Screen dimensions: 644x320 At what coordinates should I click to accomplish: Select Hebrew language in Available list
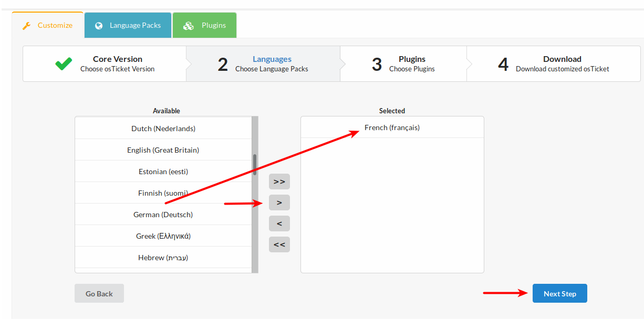coord(163,258)
